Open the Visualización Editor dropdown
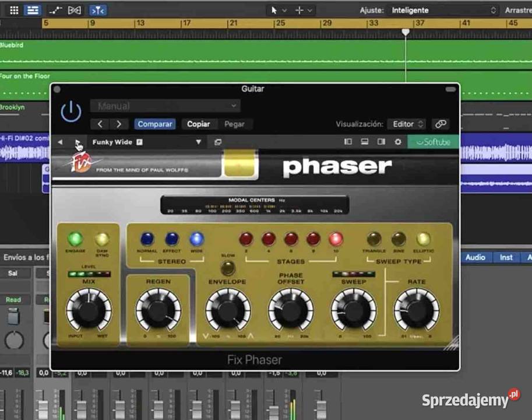 pos(406,124)
